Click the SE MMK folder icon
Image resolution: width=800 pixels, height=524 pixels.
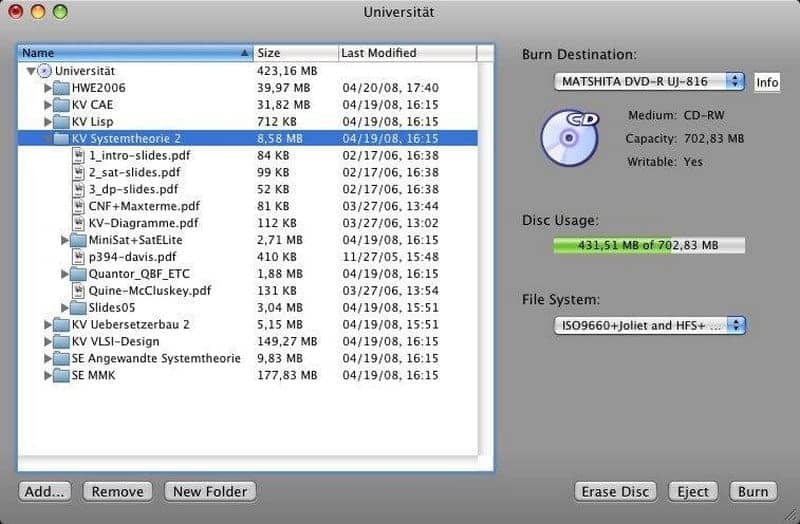pyautogui.click(x=62, y=375)
